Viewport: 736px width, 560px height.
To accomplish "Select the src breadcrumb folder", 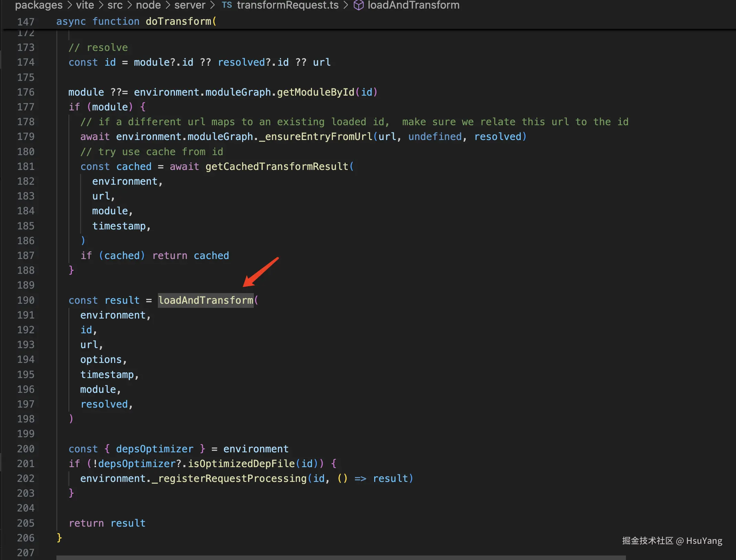I will coord(115,5).
